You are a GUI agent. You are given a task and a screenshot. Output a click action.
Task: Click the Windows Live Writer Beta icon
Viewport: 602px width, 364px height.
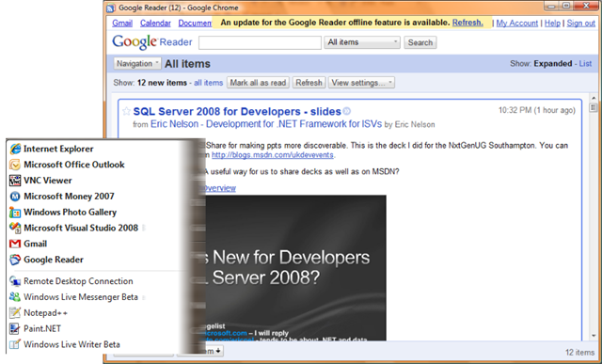pos(15,344)
